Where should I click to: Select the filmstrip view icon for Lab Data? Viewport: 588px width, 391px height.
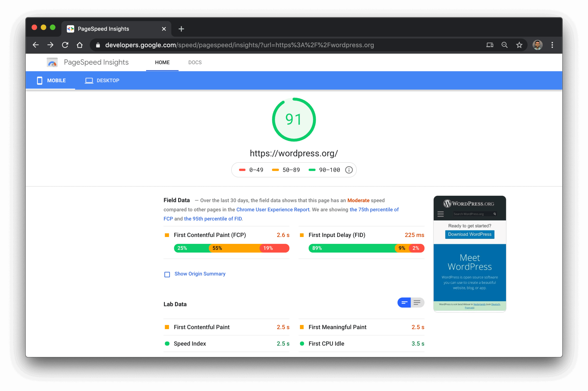[x=404, y=303]
